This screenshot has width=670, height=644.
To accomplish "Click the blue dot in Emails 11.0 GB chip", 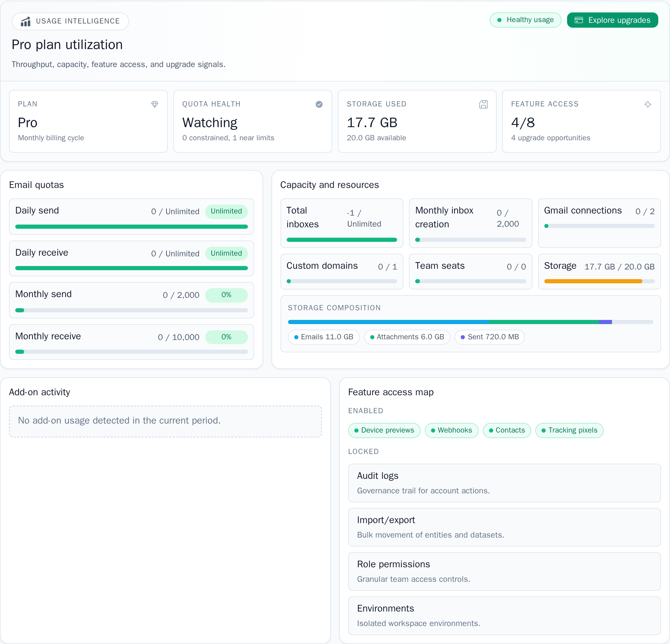I will pyautogui.click(x=296, y=337).
